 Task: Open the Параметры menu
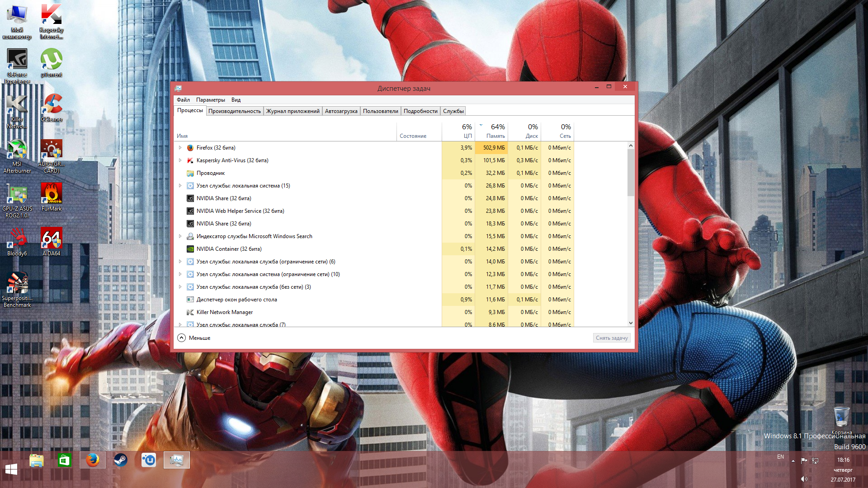coord(210,100)
